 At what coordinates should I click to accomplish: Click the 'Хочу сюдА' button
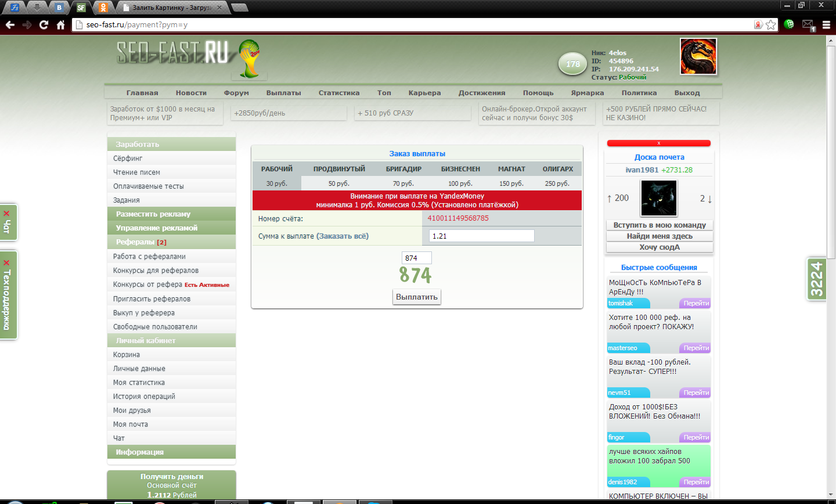pyautogui.click(x=660, y=247)
